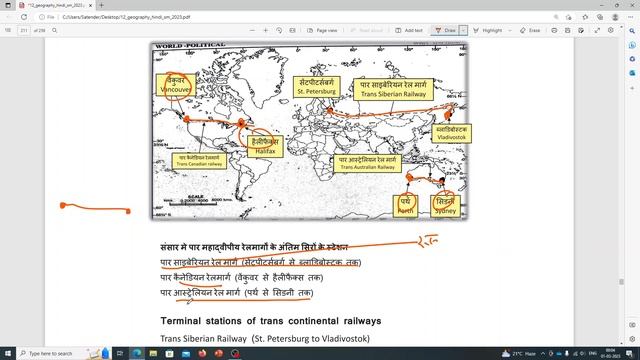
Task: Open the Edge sidebar search
Action: 632,31
